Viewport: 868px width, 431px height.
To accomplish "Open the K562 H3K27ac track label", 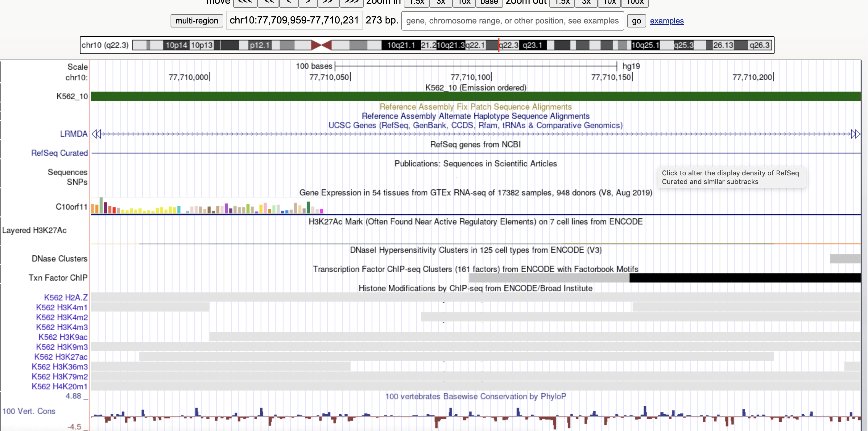I will 61,357.
